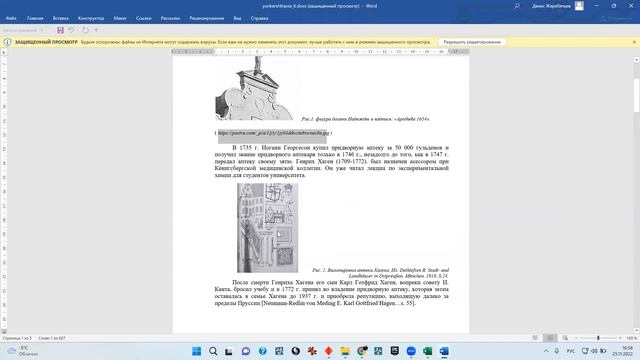This screenshot has height=360, width=640.
Task: Click the Рис.1 figure caption text
Action: coord(366,119)
